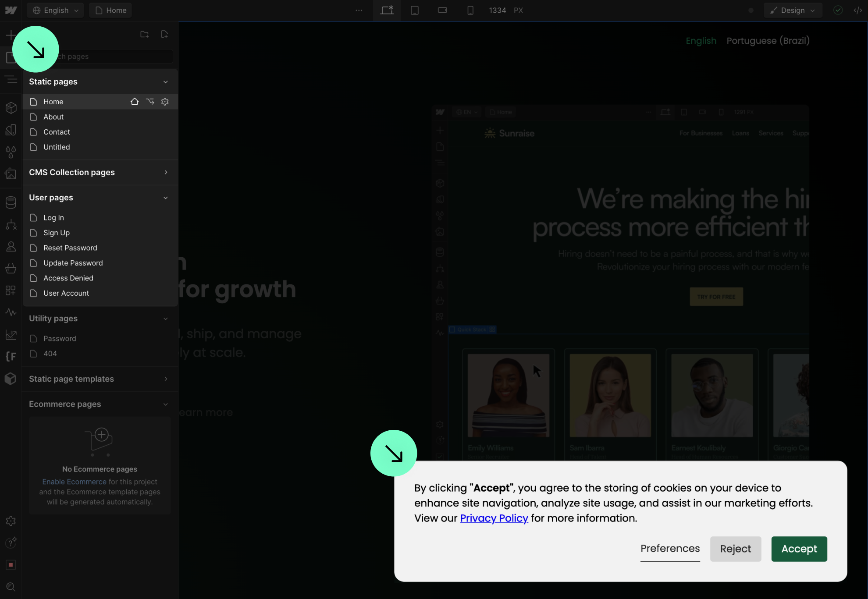868x599 pixels.
Task: Open the {F} custom fonts icon
Action: 11,357
